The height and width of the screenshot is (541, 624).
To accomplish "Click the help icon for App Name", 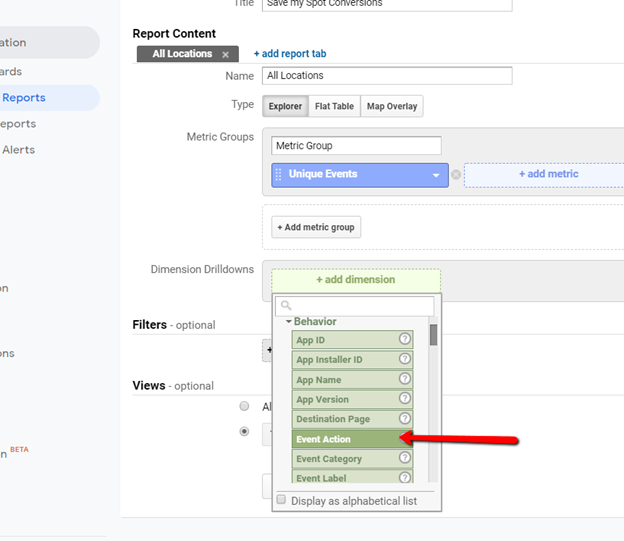I will pos(405,378).
